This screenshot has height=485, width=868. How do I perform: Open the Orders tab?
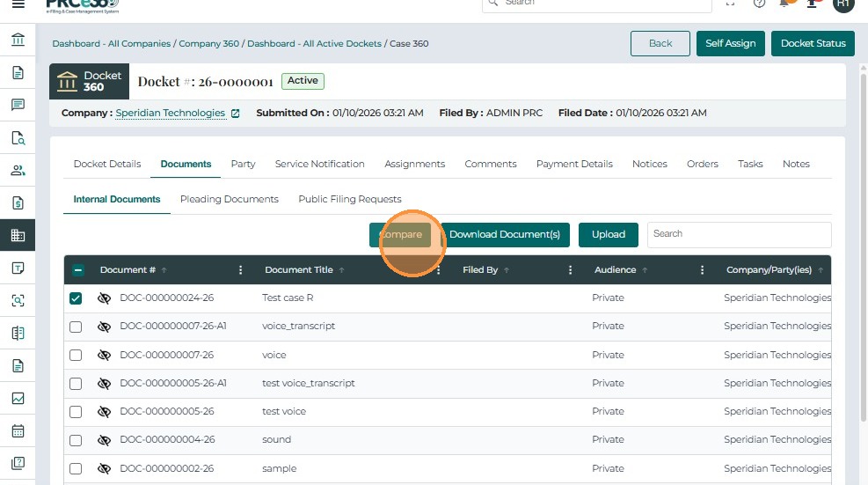click(703, 164)
